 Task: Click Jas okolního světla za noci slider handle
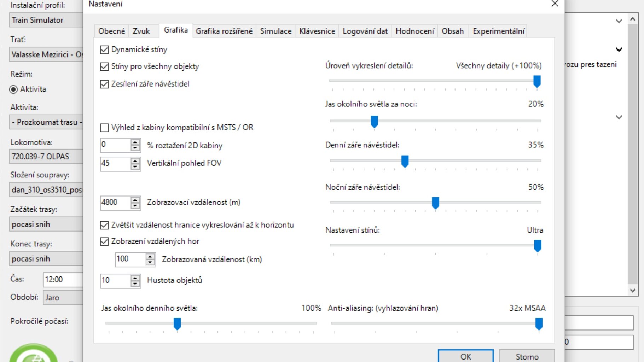tap(374, 122)
